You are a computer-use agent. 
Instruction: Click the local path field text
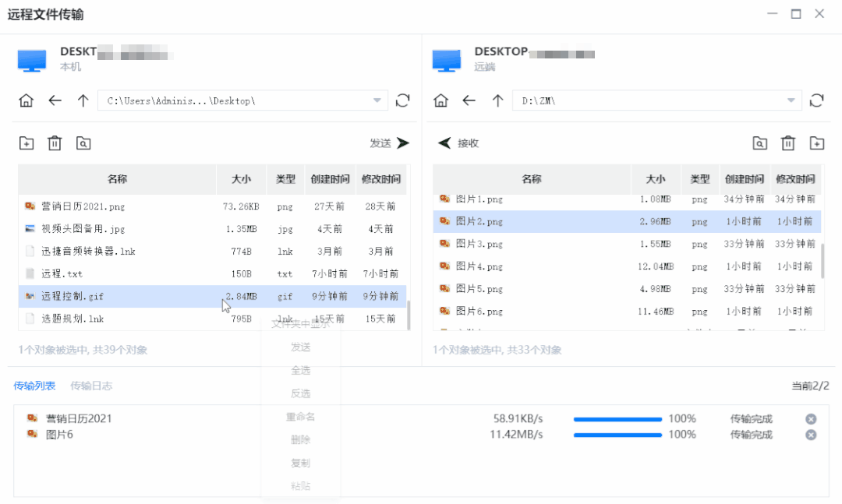[181, 101]
